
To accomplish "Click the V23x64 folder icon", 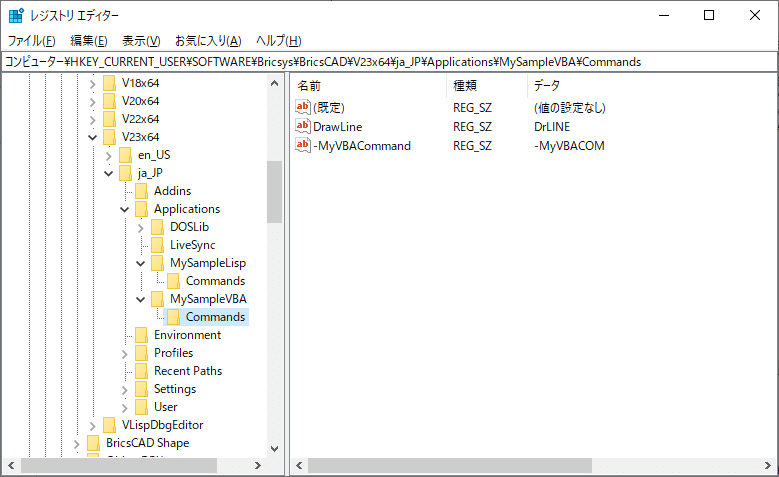I will (x=109, y=137).
